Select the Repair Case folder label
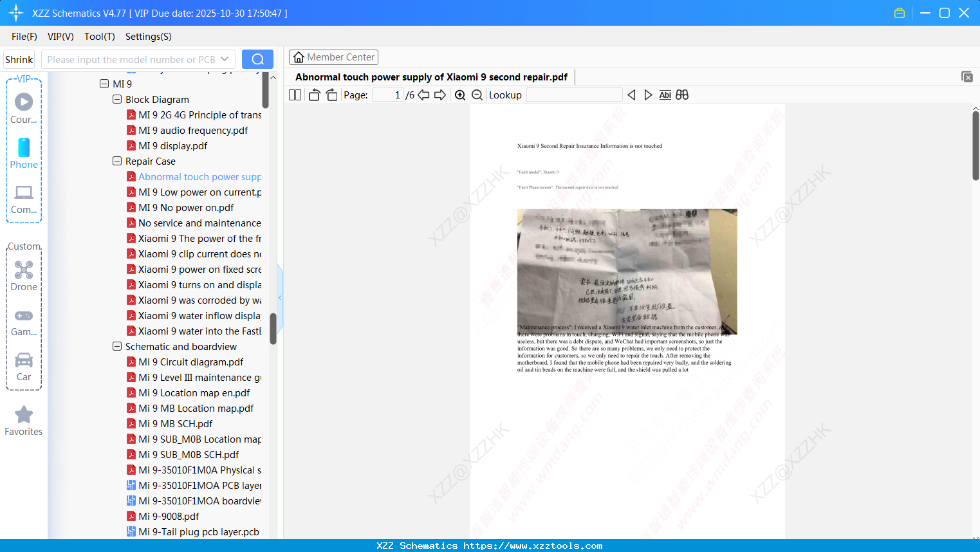The width and height of the screenshot is (980, 552). [x=150, y=161]
